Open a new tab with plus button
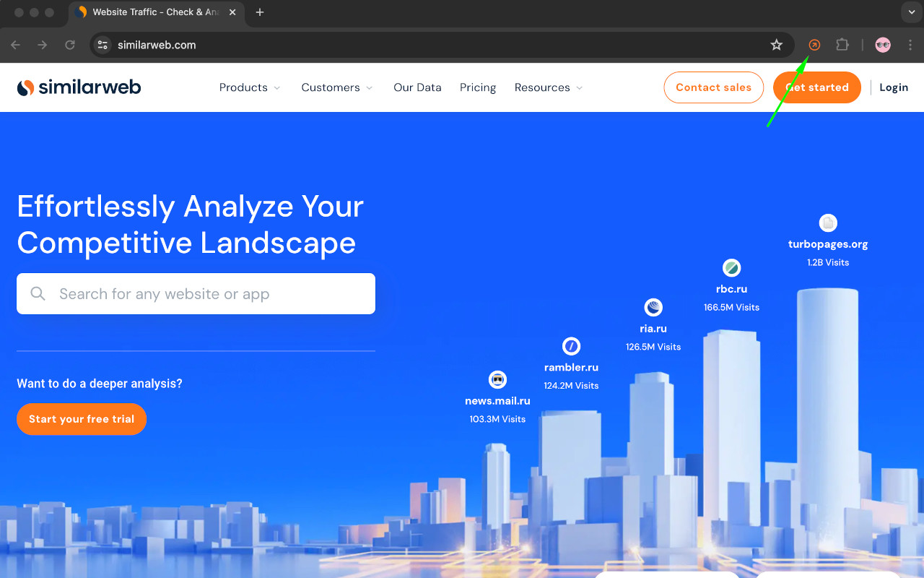 tap(260, 12)
